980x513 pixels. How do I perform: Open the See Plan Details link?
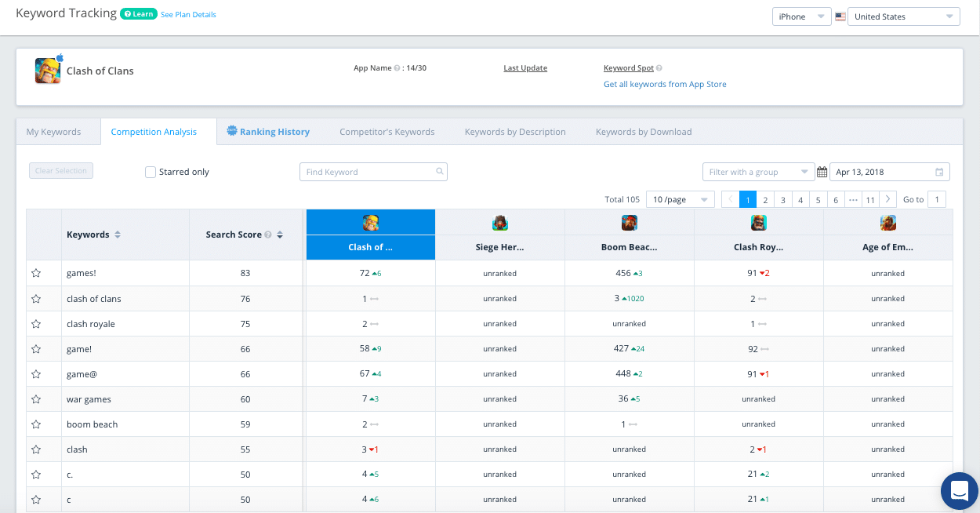click(188, 15)
